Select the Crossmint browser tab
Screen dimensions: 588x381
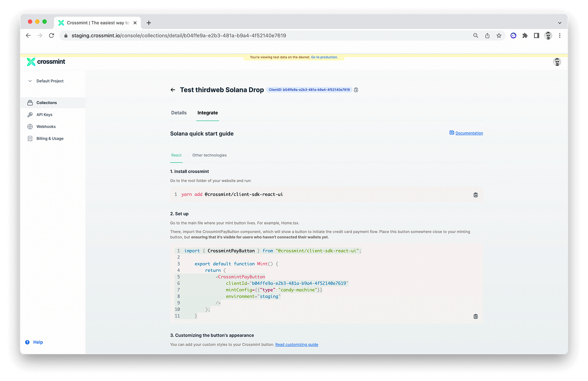pos(97,23)
